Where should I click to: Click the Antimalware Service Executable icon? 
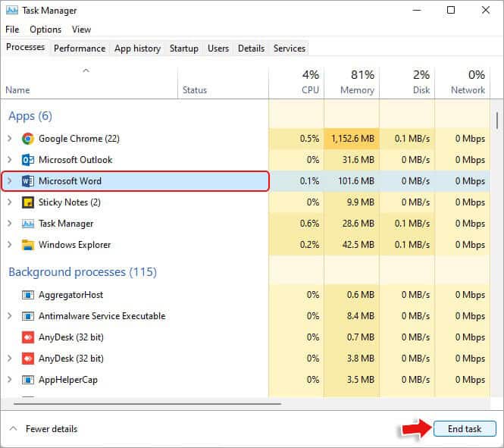28,316
